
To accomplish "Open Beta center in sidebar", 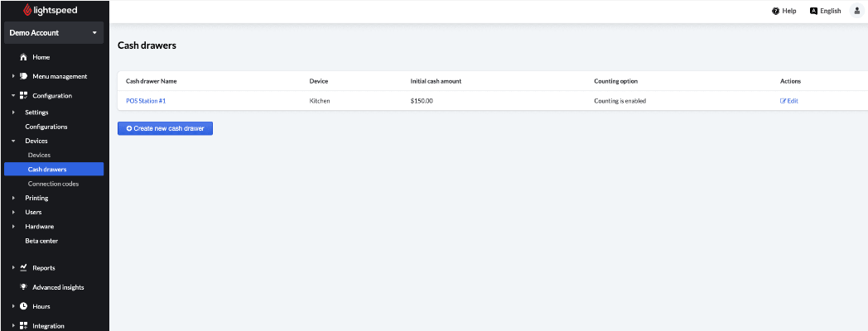I will pos(41,241).
